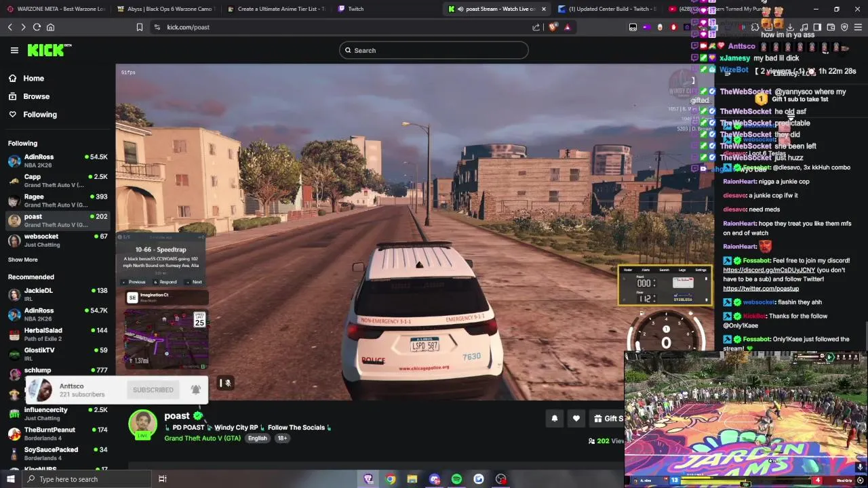Toggle the browser sidebar panel icon
The height and width of the screenshot is (488, 868).
pyautogui.click(x=817, y=27)
